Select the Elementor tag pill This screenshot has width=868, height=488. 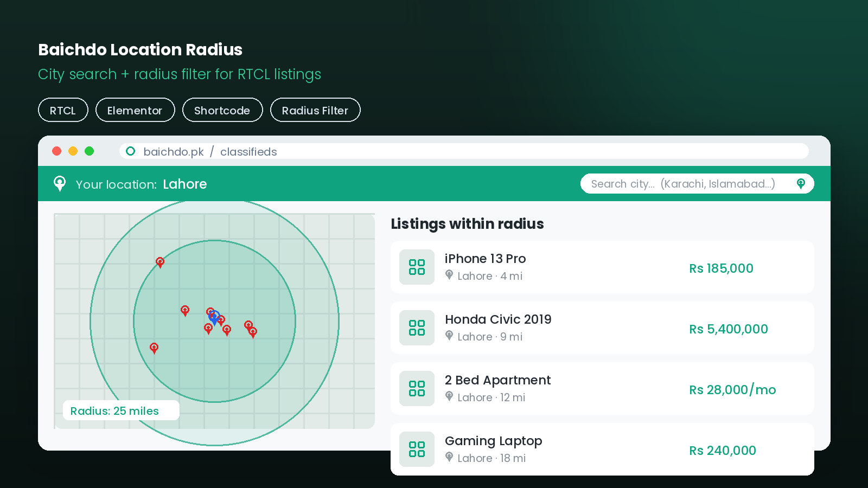click(135, 110)
